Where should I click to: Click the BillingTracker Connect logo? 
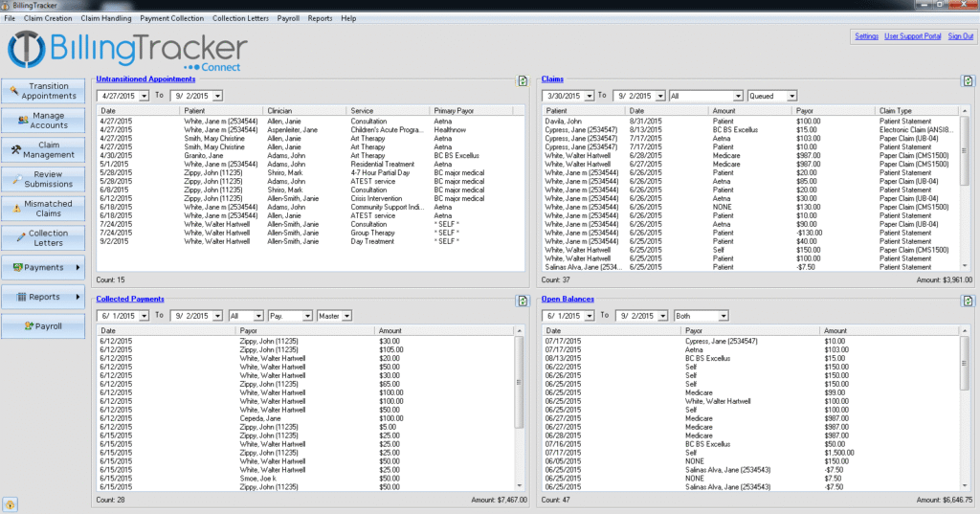(127, 51)
